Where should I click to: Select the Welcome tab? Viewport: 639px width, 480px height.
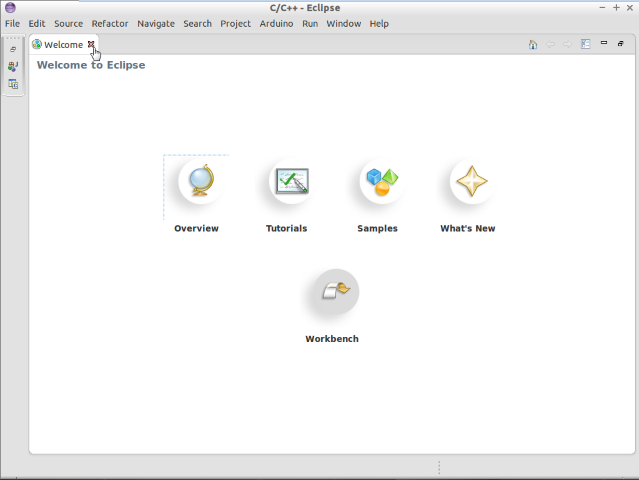63,44
